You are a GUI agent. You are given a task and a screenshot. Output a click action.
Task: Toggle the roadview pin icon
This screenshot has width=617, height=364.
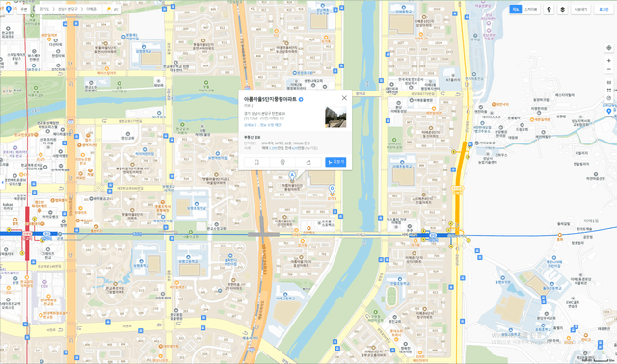point(549,9)
